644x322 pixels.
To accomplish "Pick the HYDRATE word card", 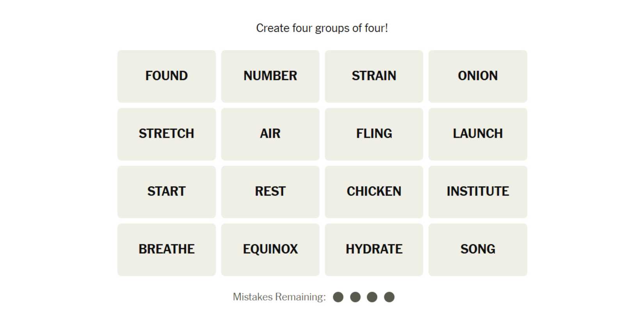I will pyautogui.click(x=374, y=249).
